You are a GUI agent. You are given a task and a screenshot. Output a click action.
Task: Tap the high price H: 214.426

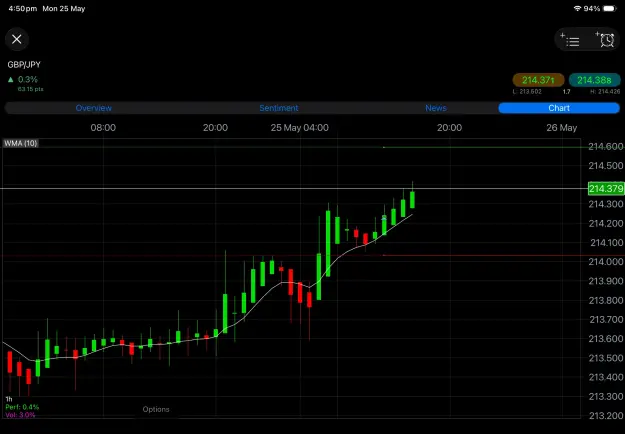[605, 92]
